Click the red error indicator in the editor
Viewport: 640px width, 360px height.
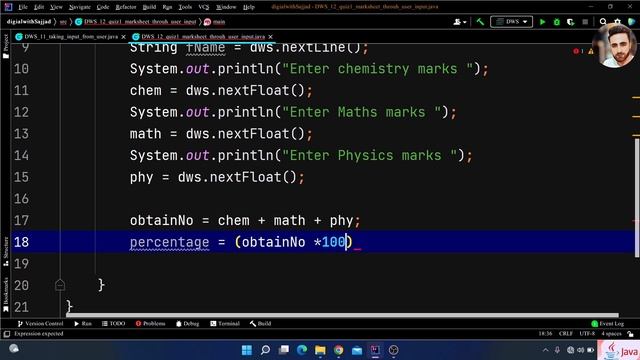click(578, 51)
